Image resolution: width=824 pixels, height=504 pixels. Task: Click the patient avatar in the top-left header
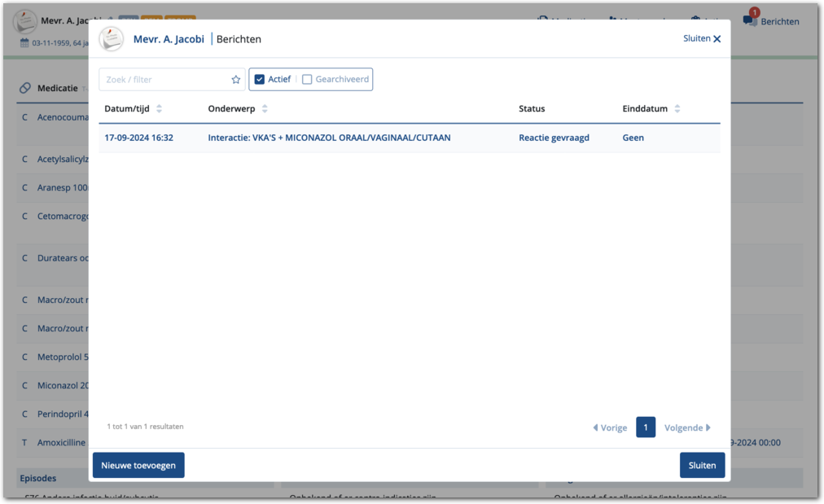click(x=25, y=21)
